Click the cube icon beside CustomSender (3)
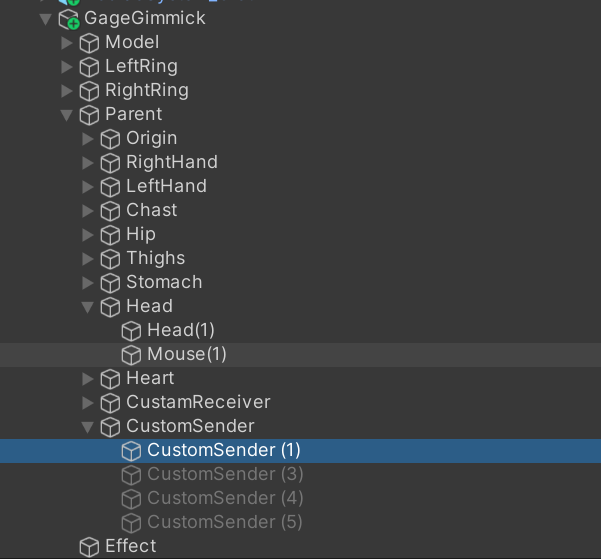The width and height of the screenshot is (601, 559). pyautogui.click(x=131, y=475)
